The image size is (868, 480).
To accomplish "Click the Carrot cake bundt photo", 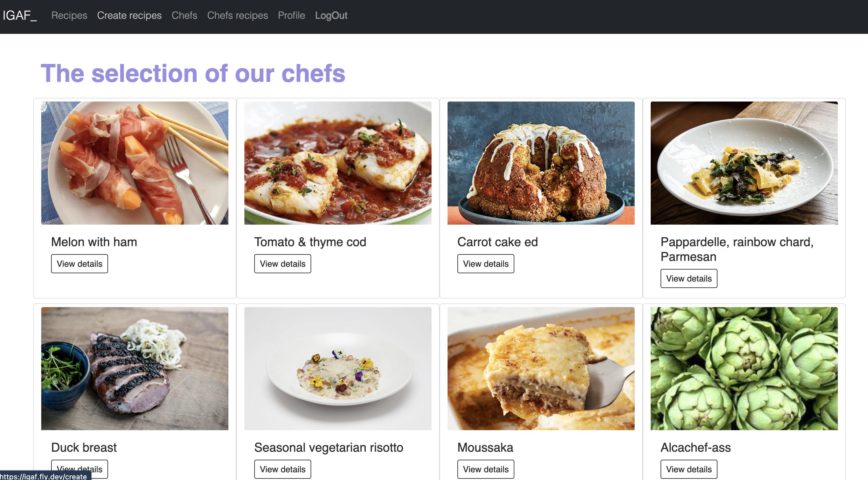I will [x=541, y=163].
